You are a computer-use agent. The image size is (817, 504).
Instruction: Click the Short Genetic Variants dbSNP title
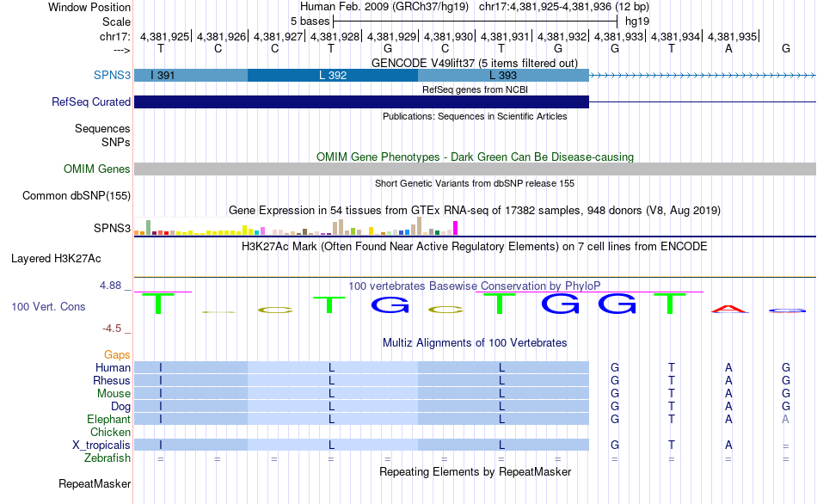pos(475,183)
